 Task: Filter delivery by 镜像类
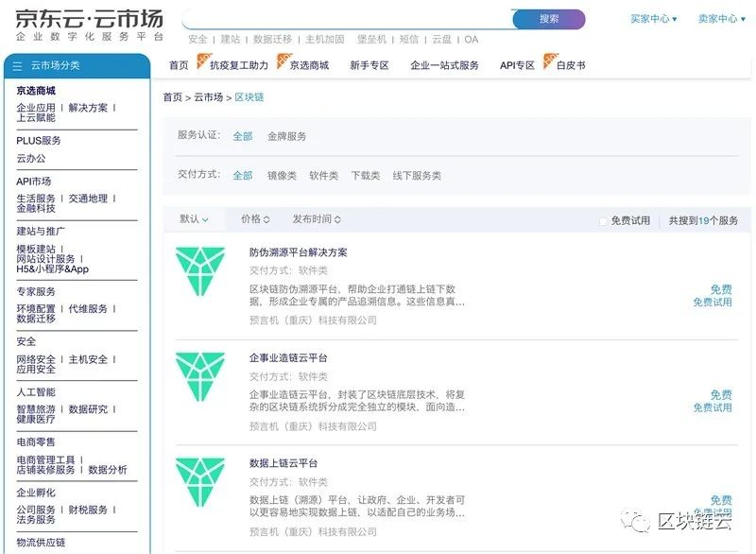pos(282,176)
